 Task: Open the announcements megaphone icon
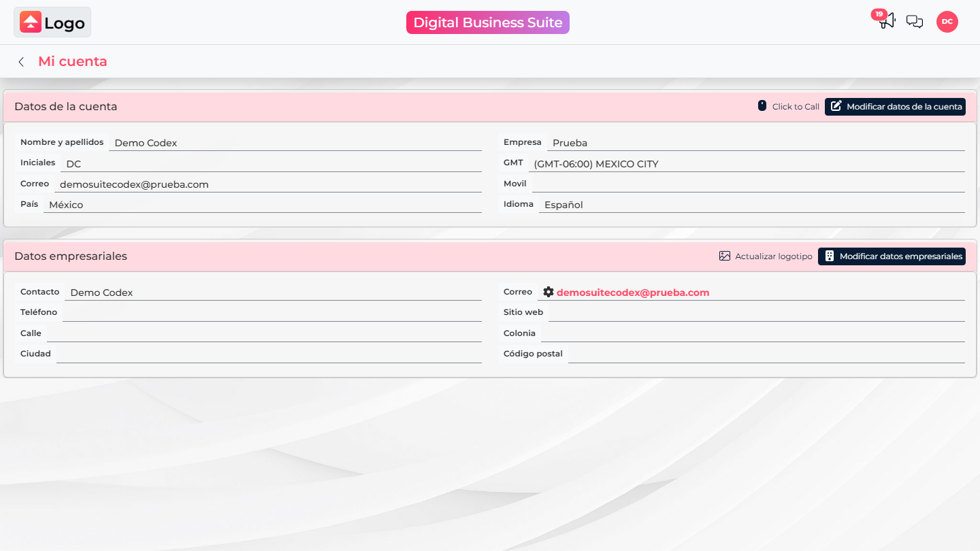coord(887,21)
